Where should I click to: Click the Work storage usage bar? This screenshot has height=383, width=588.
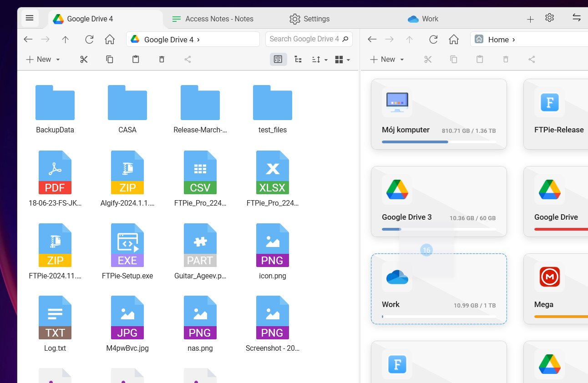(x=439, y=317)
